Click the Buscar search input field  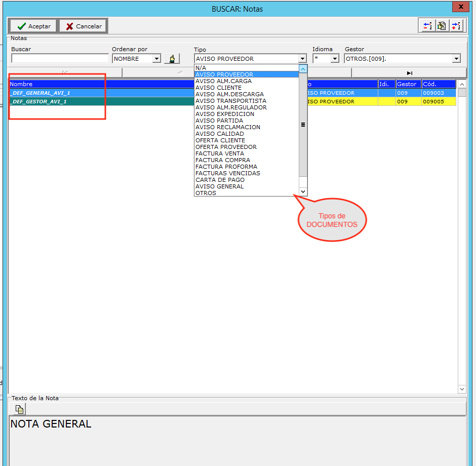tap(60, 59)
